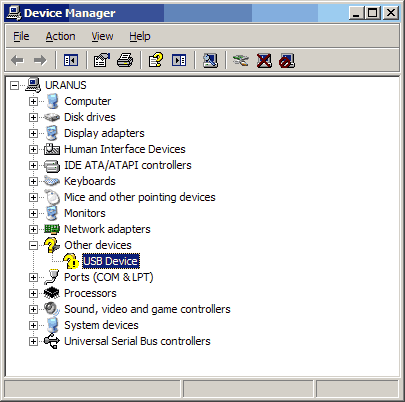Expand the Computer node
The image size is (405, 402).
click(x=33, y=101)
